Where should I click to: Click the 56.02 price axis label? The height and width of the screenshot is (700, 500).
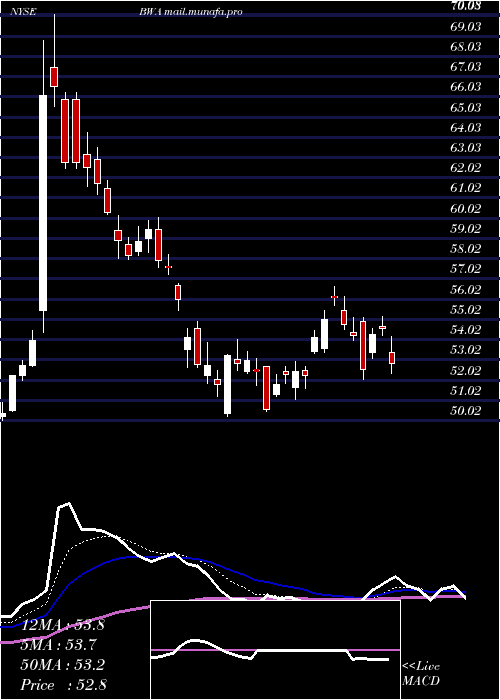466,290
